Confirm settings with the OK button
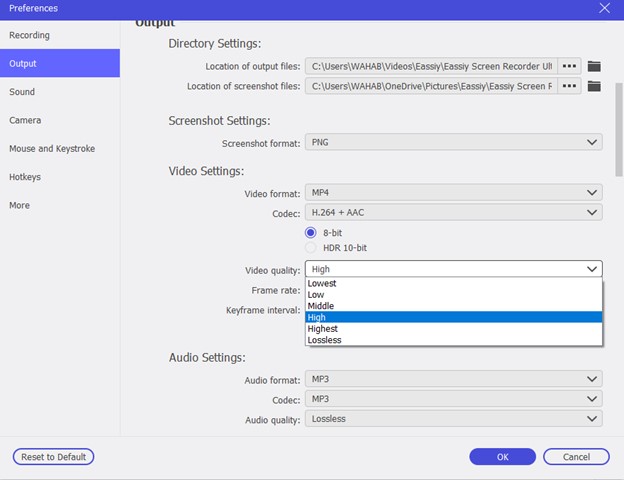Screen dimensions: 624x480 pos(502,457)
